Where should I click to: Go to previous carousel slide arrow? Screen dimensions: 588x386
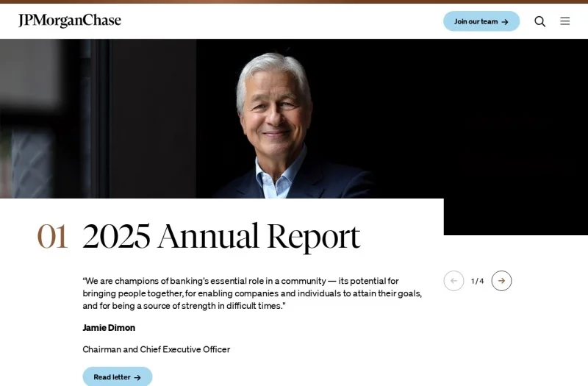(453, 281)
